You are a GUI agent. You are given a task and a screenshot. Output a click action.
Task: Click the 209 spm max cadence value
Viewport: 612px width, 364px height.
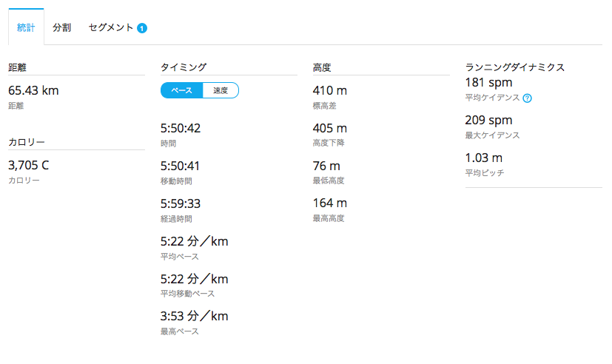[488, 120]
